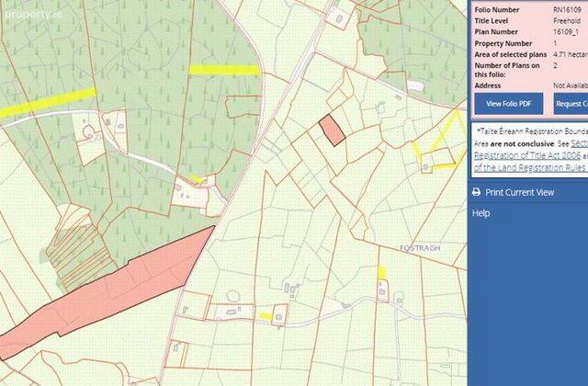Click the Plan Number value 16109_1

566,32
